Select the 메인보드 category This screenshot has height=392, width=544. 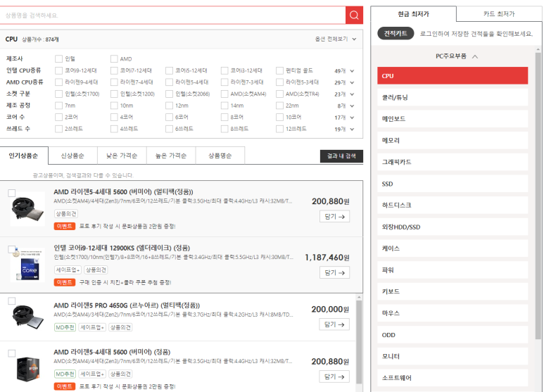(453, 119)
